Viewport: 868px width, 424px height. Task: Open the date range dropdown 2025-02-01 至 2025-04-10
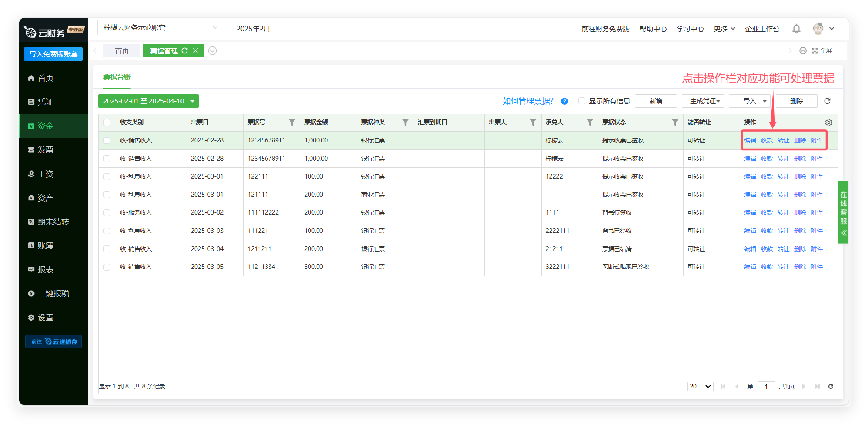pyautogui.click(x=148, y=101)
